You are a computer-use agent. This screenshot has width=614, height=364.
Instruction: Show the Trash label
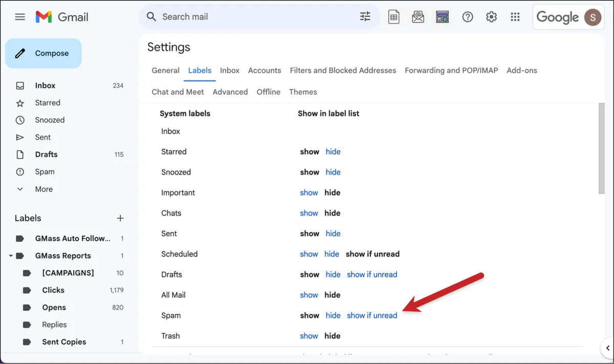[x=309, y=336]
